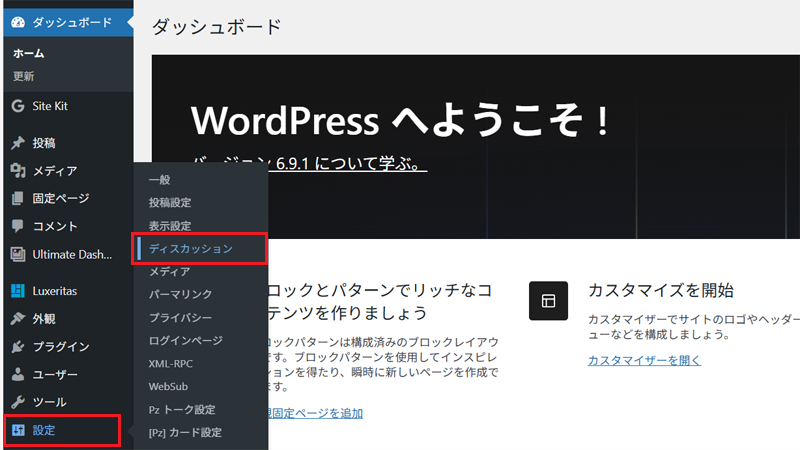Viewport: 800px width, 450px height.
Task: Click the Appearance (外観) brush icon
Action: point(17,319)
